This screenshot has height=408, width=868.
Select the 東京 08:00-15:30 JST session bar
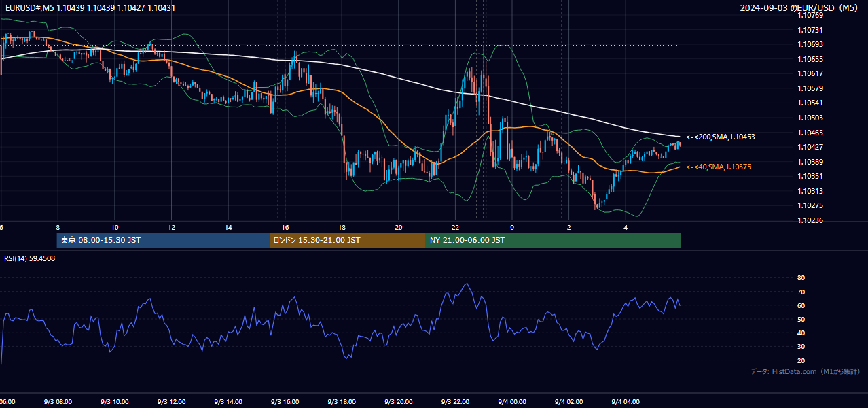tap(163, 240)
